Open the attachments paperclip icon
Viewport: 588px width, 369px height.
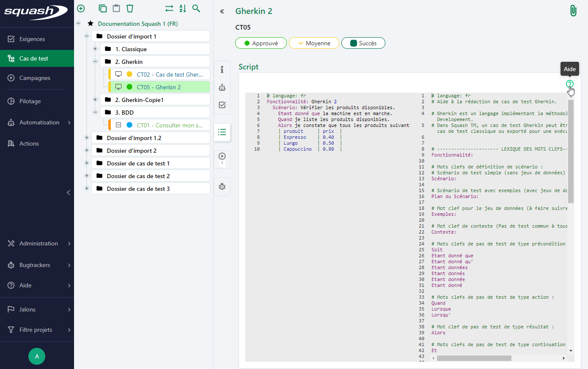click(573, 11)
